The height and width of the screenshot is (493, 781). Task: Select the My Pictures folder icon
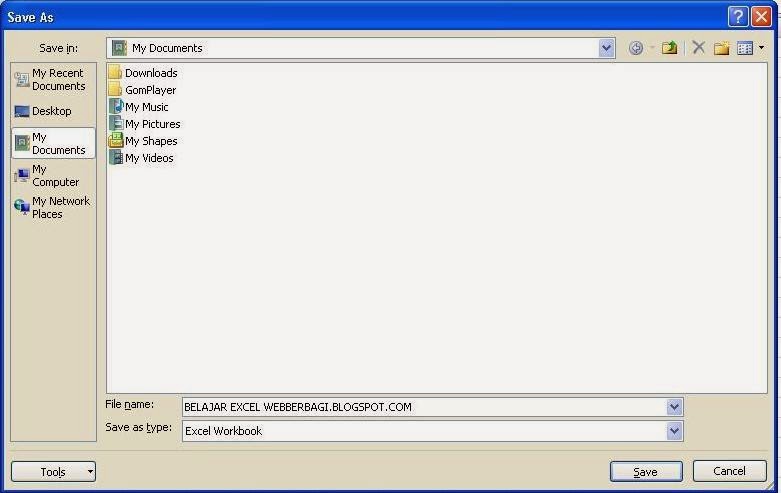point(115,123)
